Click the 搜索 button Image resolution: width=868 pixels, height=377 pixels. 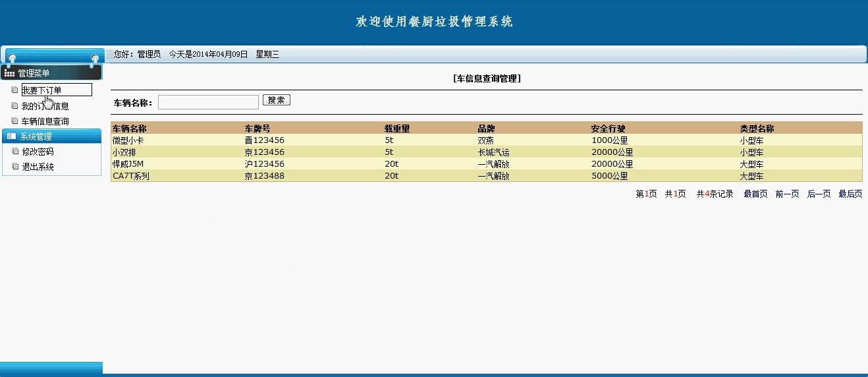coord(277,100)
